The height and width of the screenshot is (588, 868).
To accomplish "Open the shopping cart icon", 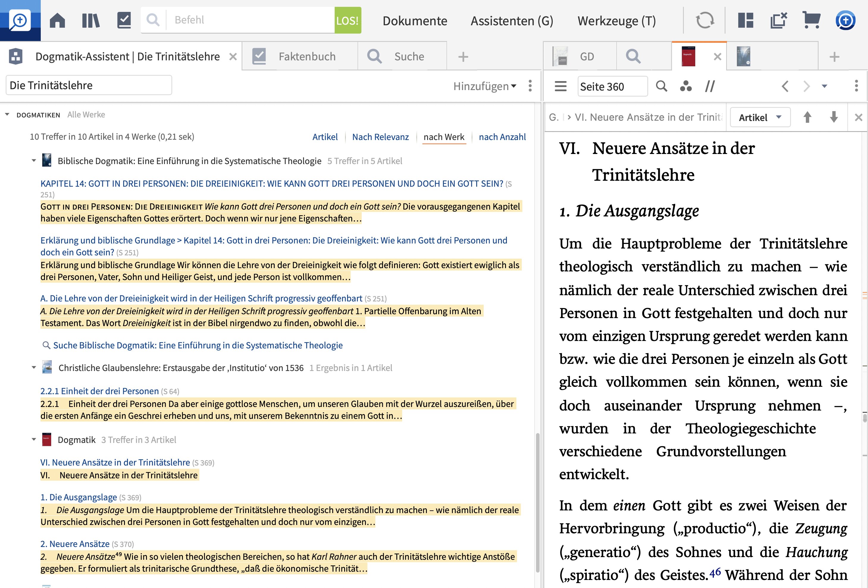I will [x=811, y=20].
